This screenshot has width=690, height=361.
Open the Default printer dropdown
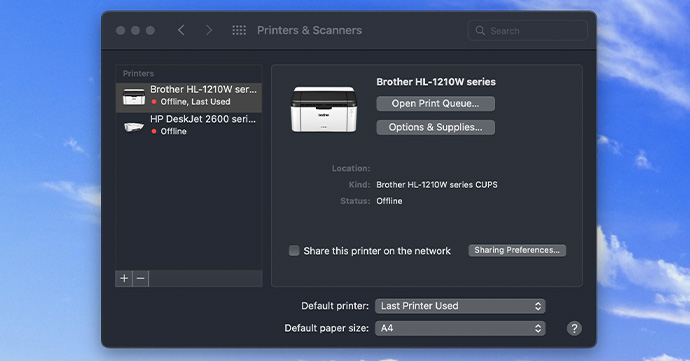coord(460,306)
